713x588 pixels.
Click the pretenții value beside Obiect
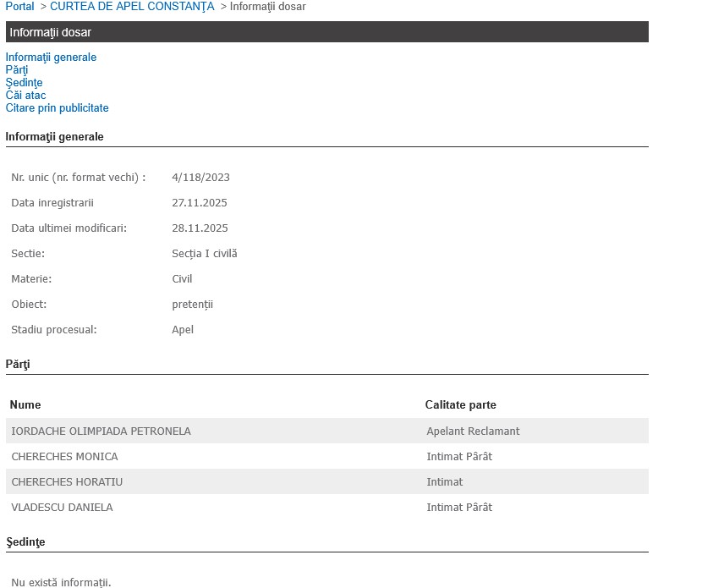[192, 305]
